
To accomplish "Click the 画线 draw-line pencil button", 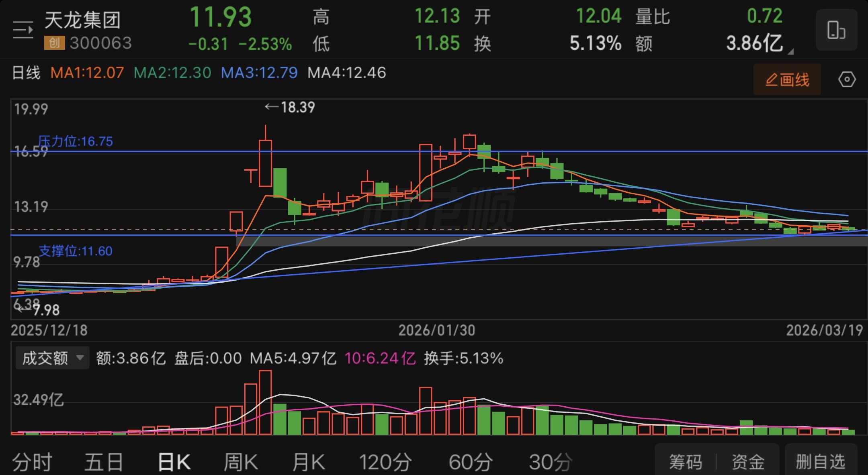I will 787,80.
